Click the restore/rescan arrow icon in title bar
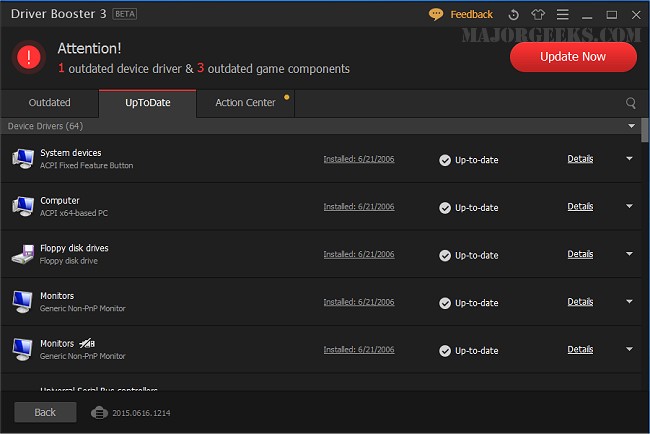650x434 pixels. coord(513,15)
